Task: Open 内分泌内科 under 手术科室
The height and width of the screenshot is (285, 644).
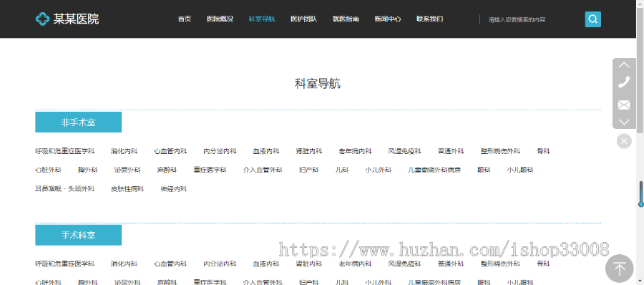Action: click(x=220, y=264)
